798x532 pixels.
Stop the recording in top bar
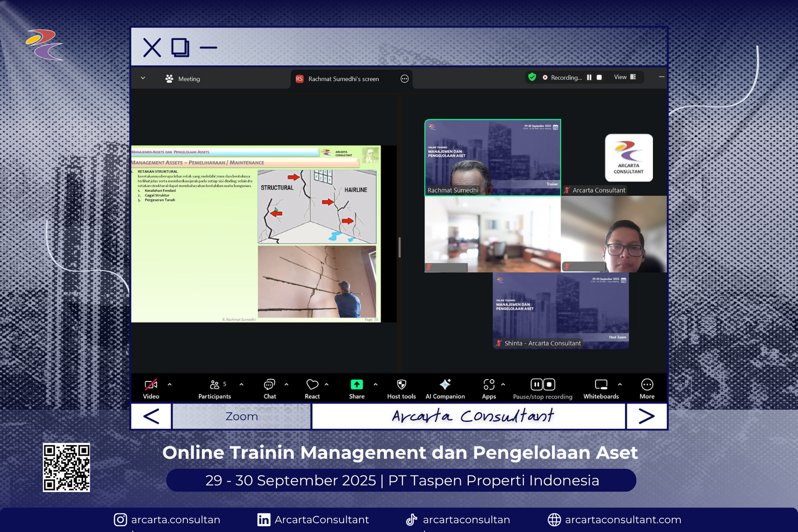[x=599, y=77]
